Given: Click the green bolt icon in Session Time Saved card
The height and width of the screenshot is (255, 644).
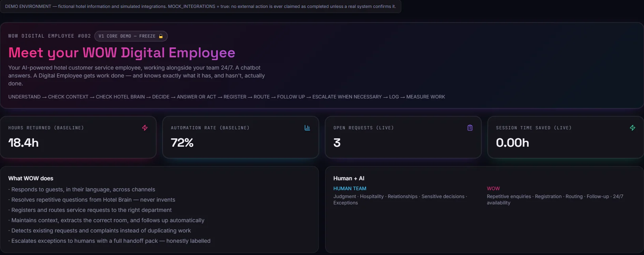Looking at the screenshot, I should click(x=633, y=128).
